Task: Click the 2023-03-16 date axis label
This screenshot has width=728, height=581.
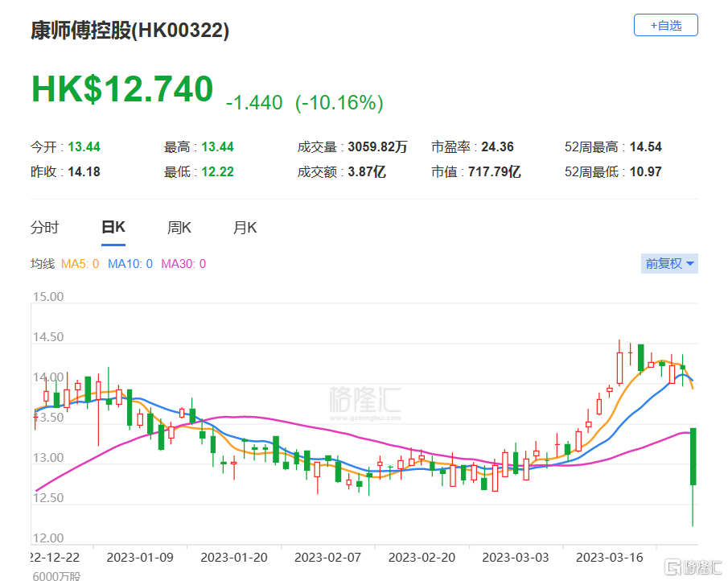Action: pyautogui.click(x=610, y=558)
